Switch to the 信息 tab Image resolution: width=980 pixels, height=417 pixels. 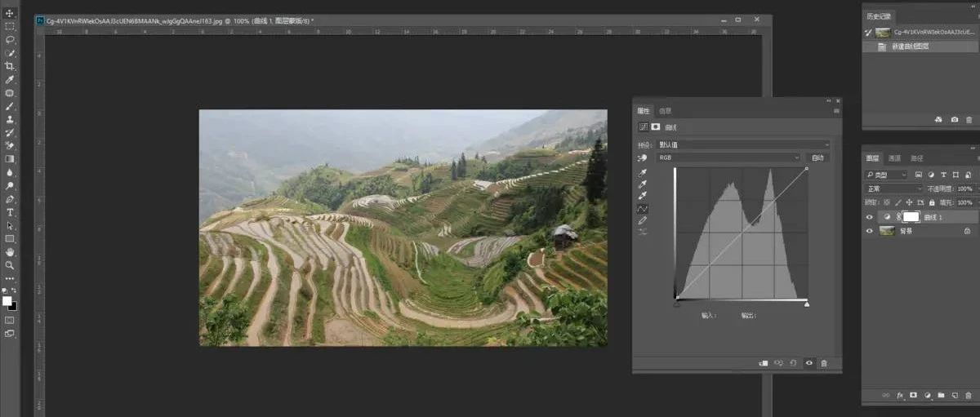pos(666,111)
